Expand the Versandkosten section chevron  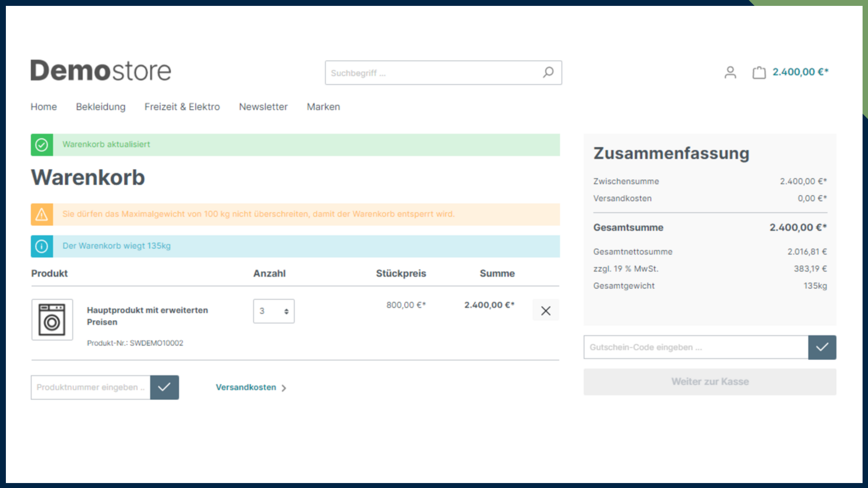[x=284, y=388]
